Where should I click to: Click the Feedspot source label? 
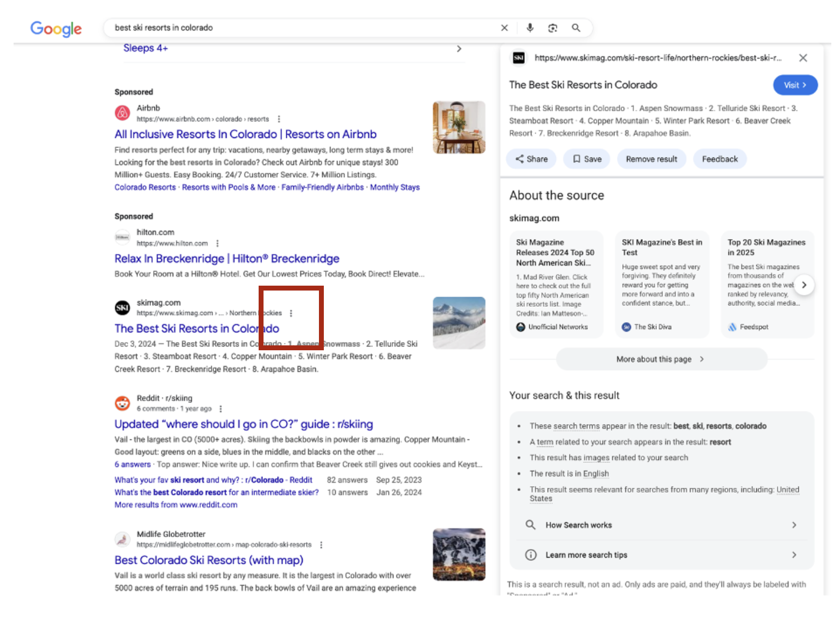click(x=754, y=327)
